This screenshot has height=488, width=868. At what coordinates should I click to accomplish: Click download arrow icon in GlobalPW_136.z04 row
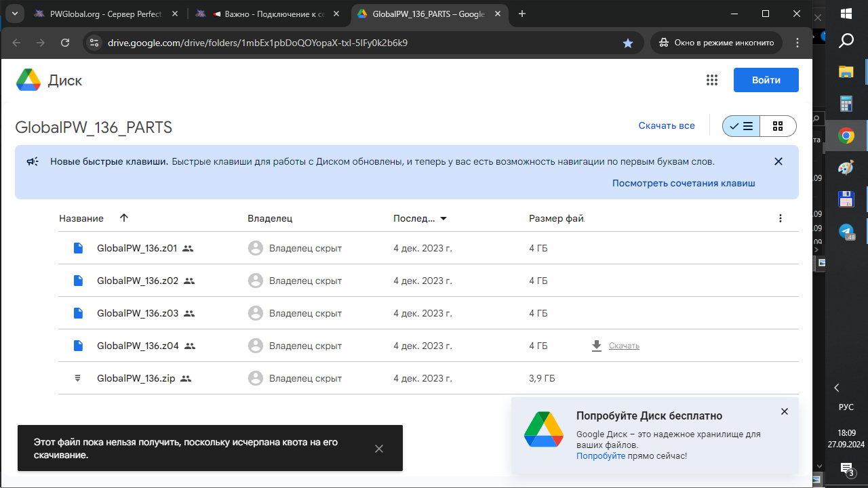click(597, 346)
